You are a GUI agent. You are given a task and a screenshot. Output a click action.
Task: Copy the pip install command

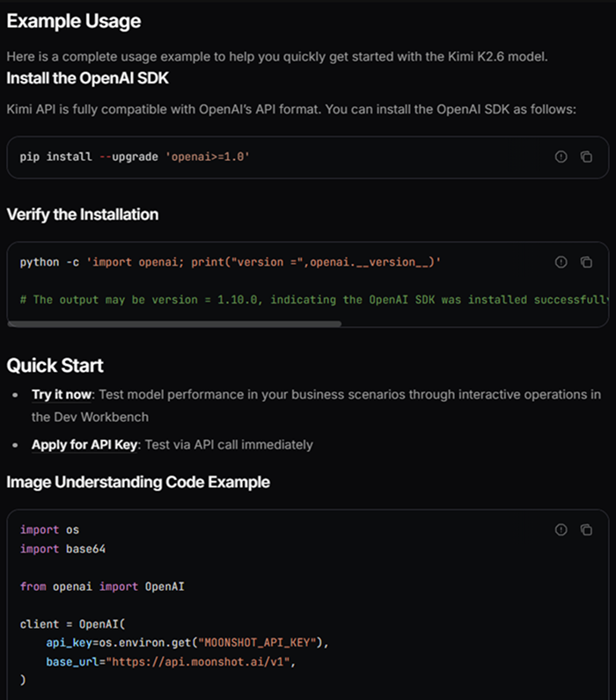pyautogui.click(x=586, y=157)
